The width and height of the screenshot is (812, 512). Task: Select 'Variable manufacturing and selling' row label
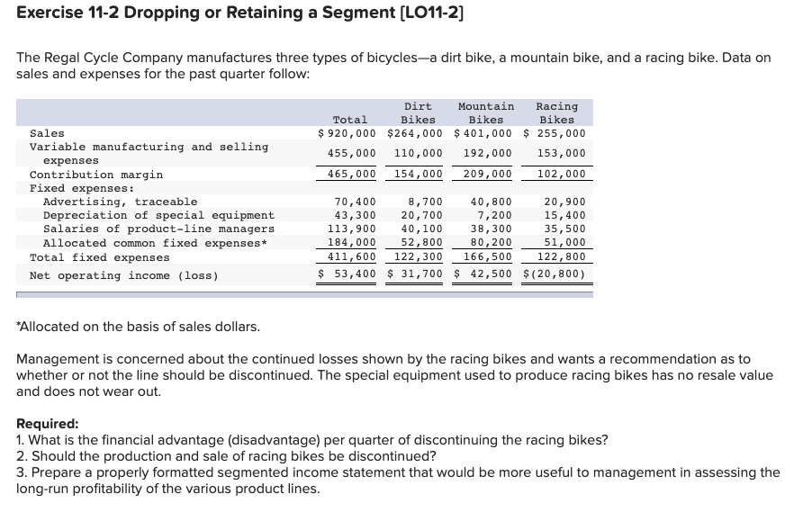coord(149,147)
